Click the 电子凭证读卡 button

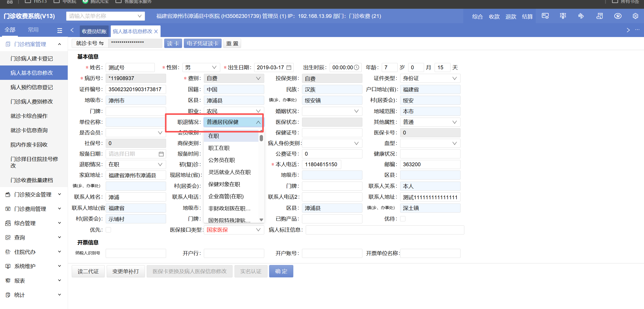tap(202, 43)
